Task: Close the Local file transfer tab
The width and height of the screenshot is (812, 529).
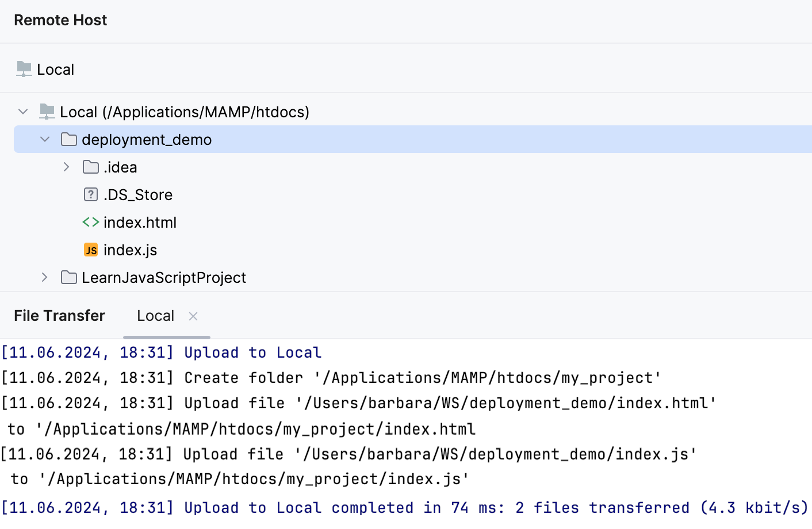Action: pyautogui.click(x=193, y=316)
